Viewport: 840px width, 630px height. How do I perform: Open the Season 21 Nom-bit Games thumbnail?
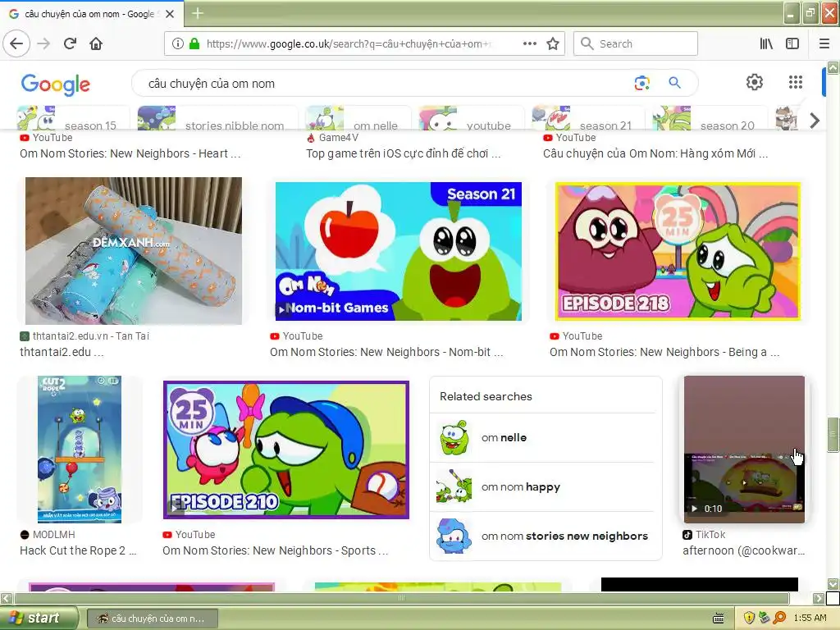(398, 251)
